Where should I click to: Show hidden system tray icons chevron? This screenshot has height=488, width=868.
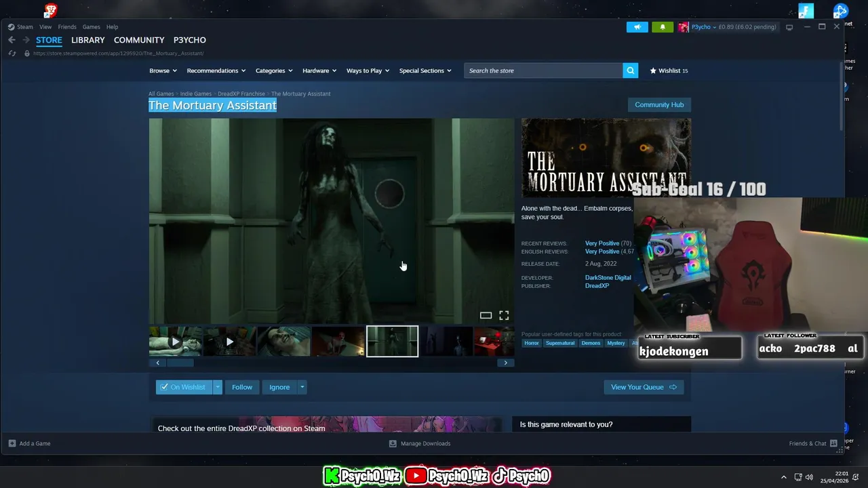(x=784, y=477)
